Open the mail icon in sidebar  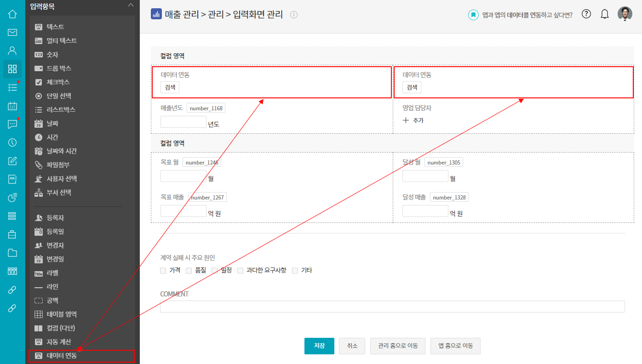12,32
